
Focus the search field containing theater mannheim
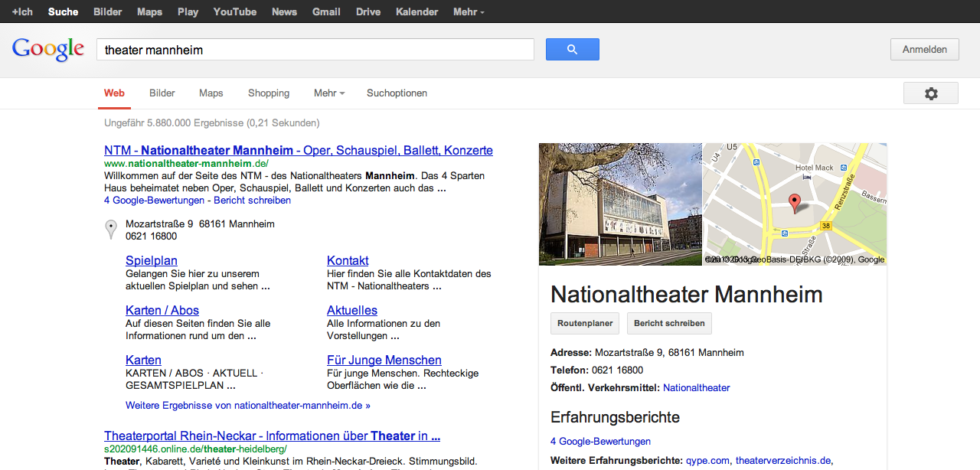[x=315, y=50]
